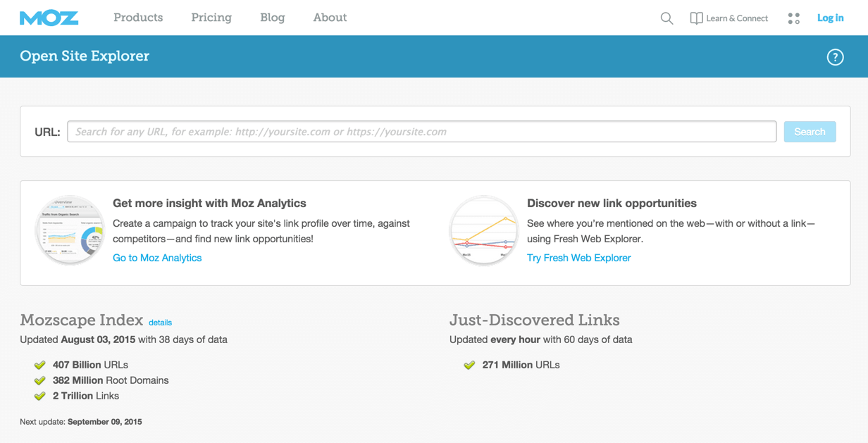The image size is (868, 443).
Task: Click the Learn & Connect label
Action: click(737, 18)
